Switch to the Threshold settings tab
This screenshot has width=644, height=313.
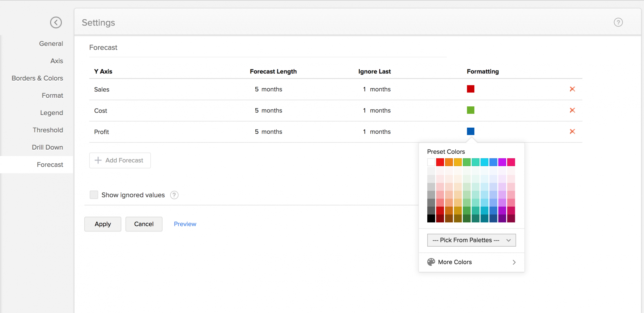[x=48, y=130]
